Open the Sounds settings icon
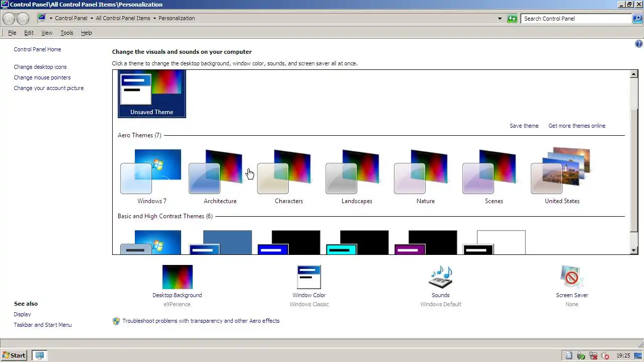The height and width of the screenshot is (362, 644). coord(441,277)
